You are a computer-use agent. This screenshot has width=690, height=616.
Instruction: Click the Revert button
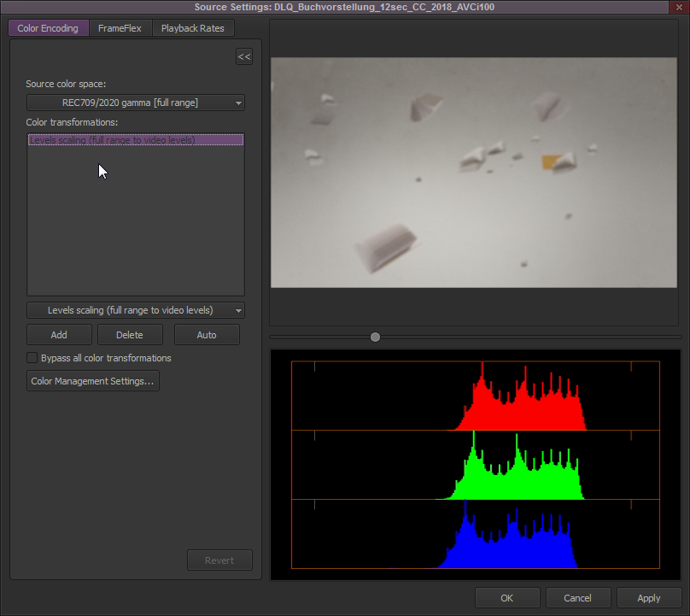click(x=219, y=560)
